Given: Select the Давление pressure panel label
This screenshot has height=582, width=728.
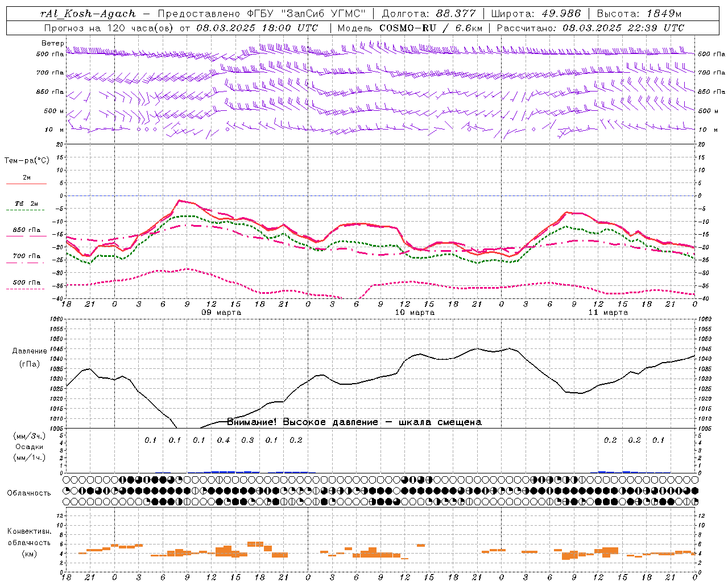Looking at the screenshot, I should 30,351.
